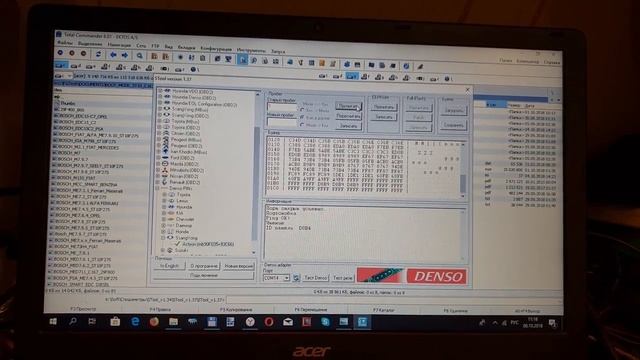Open File Explorer from taskbar
Viewport: 640px width, 360px height.
(173, 322)
